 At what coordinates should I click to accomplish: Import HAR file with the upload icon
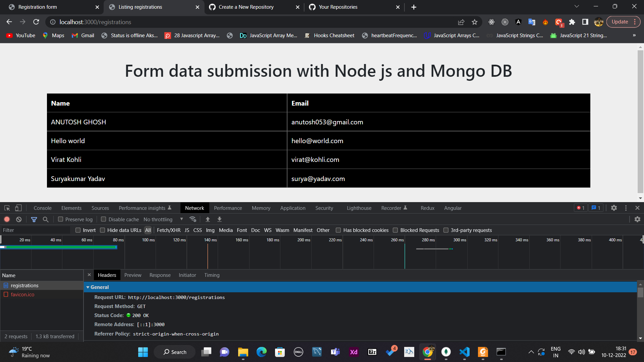[208, 219]
